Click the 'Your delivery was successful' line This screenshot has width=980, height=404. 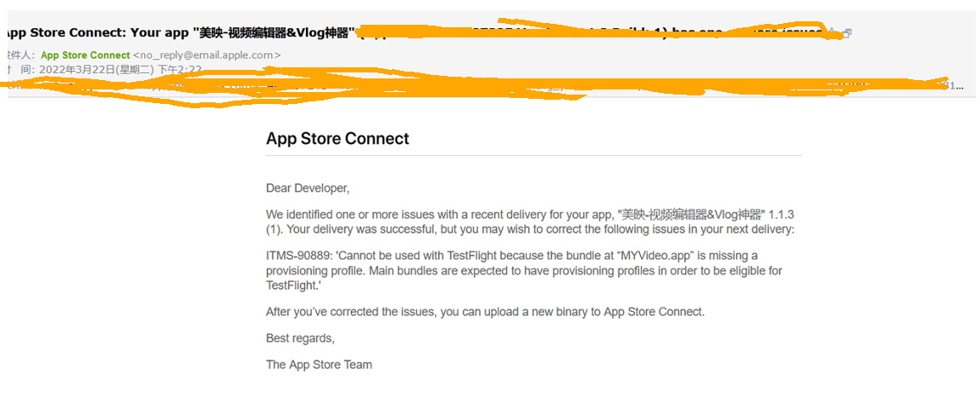click(x=530, y=229)
